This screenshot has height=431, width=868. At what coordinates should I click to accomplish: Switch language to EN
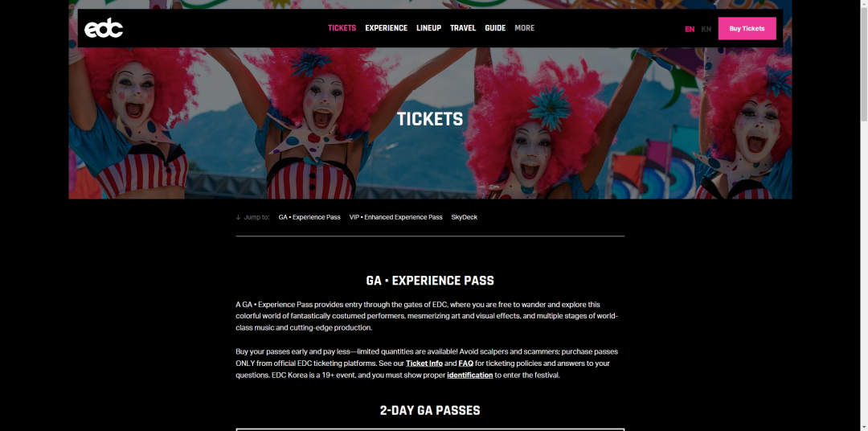point(690,29)
